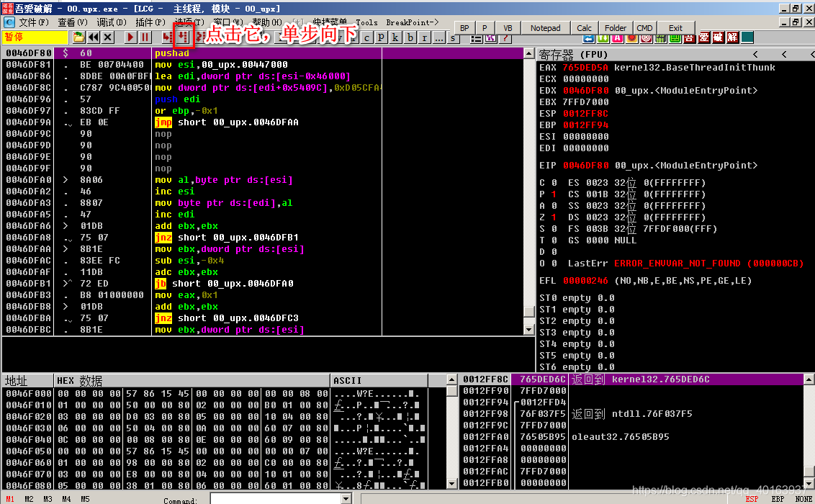Image resolution: width=815 pixels, height=504 pixels.
Task: Click the red target circle plugin icon
Action: 646,38
